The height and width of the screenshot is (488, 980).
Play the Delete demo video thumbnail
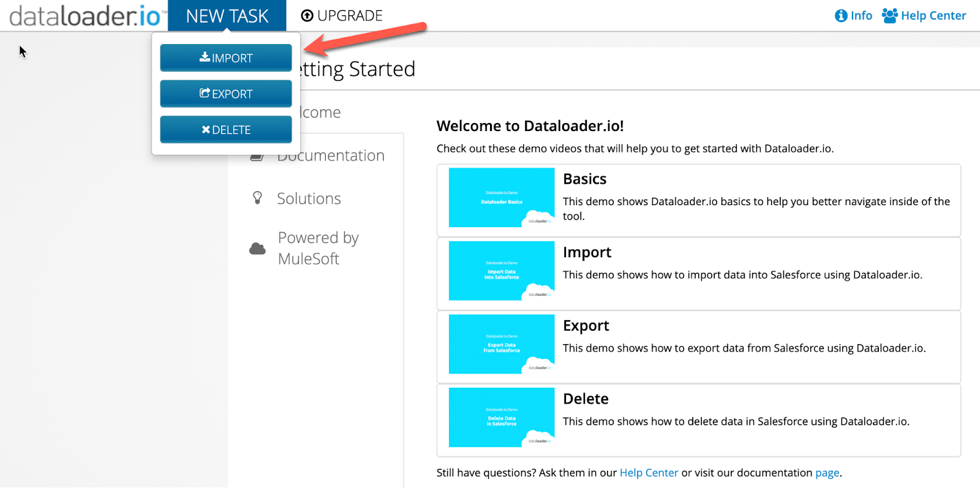coord(502,417)
